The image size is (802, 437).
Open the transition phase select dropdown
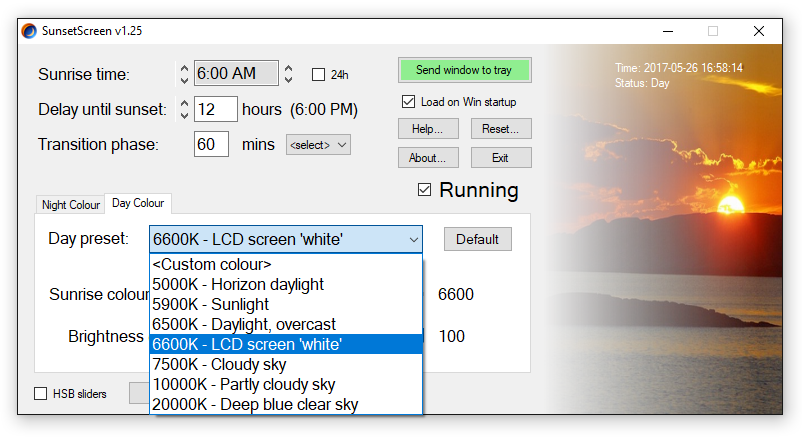coord(318,145)
